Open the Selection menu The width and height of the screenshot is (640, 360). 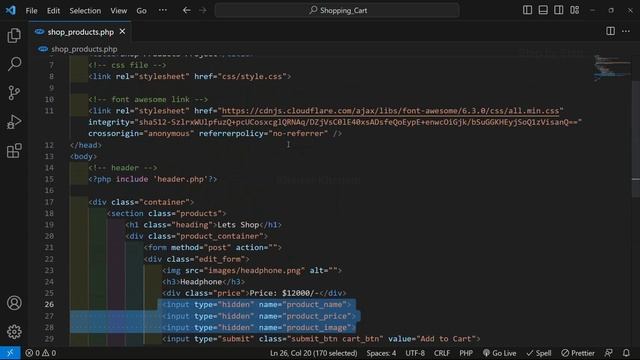85,11
